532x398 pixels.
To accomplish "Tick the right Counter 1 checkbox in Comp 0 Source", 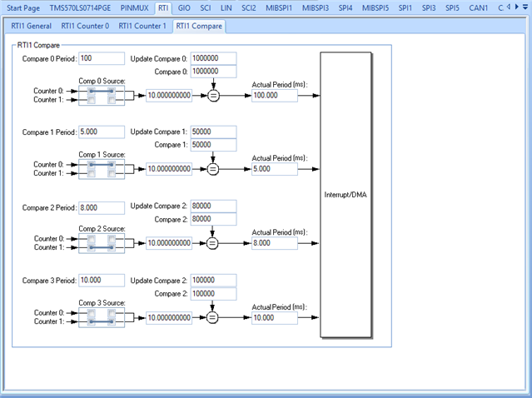I will (x=112, y=100).
